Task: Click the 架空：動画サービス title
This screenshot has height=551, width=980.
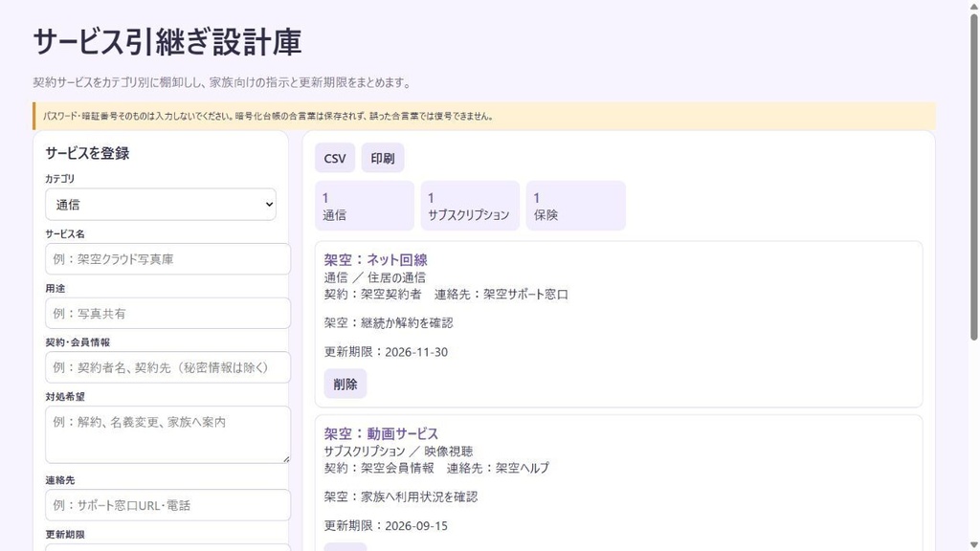Action: (381, 433)
